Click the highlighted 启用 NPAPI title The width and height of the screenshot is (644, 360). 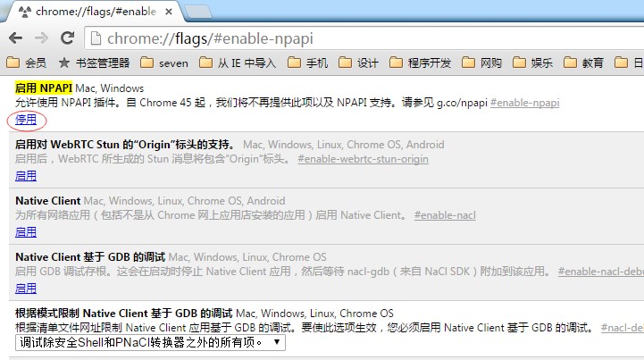tap(44, 88)
